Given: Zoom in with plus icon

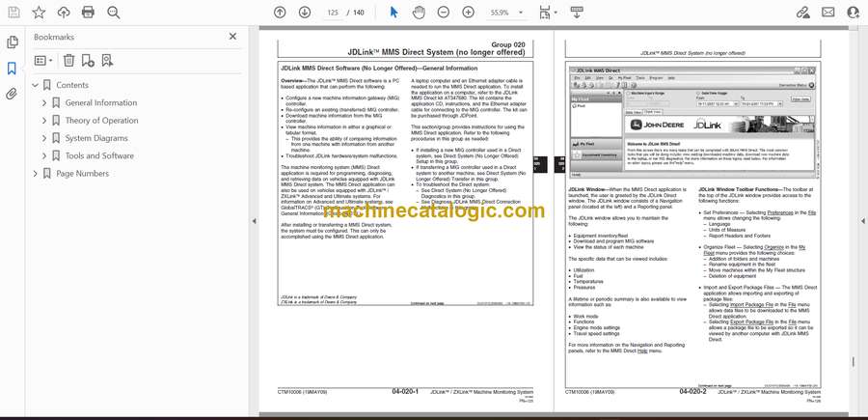Looking at the screenshot, I should [x=469, y=13].
